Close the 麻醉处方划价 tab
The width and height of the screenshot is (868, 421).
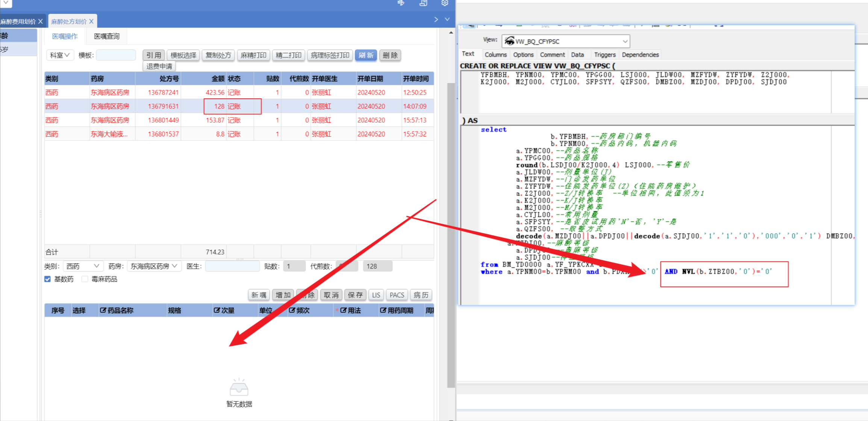click(x=91, y=21)
